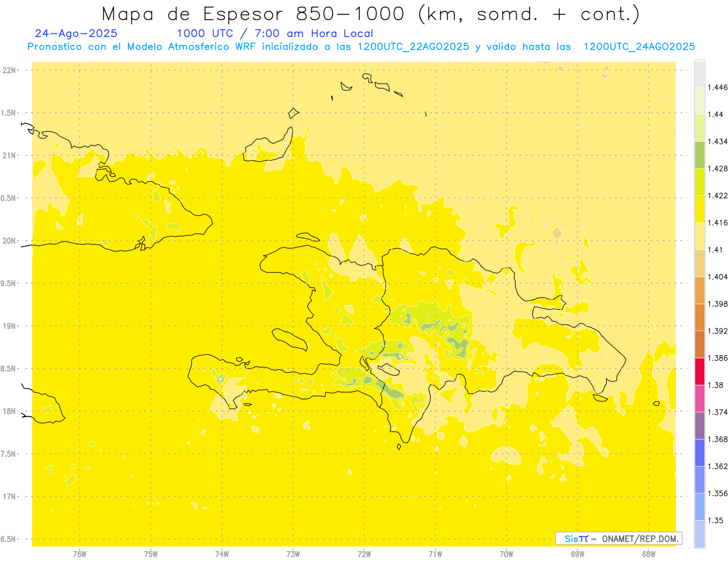728x562 pixels.
Task: Click the 72W longitude label
Action: (x=364, y=554)
